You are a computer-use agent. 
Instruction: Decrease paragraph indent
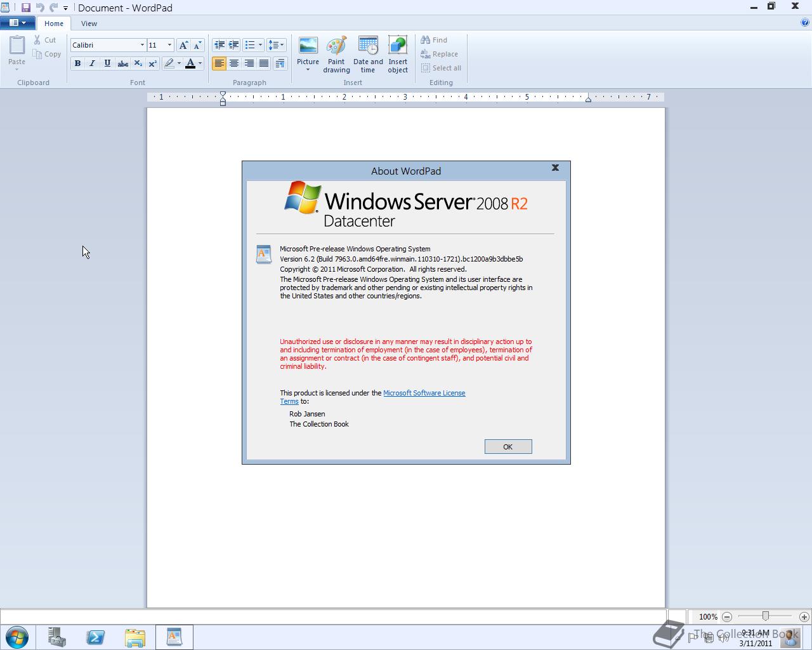[219, 45]
